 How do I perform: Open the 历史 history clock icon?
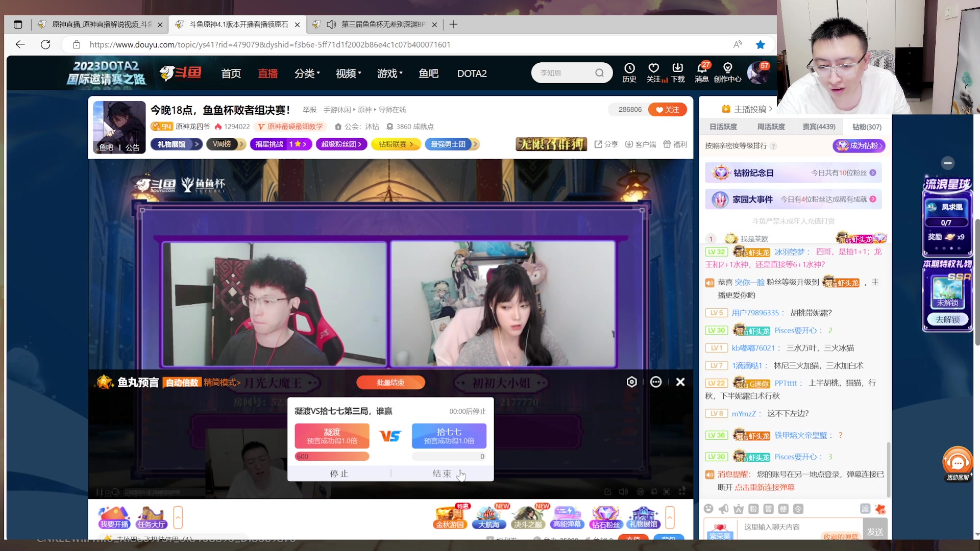pos(629,69)
